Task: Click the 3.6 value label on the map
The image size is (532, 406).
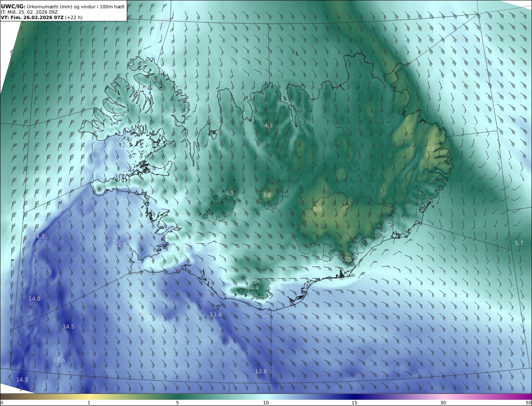Action: (x=267, y=195)
